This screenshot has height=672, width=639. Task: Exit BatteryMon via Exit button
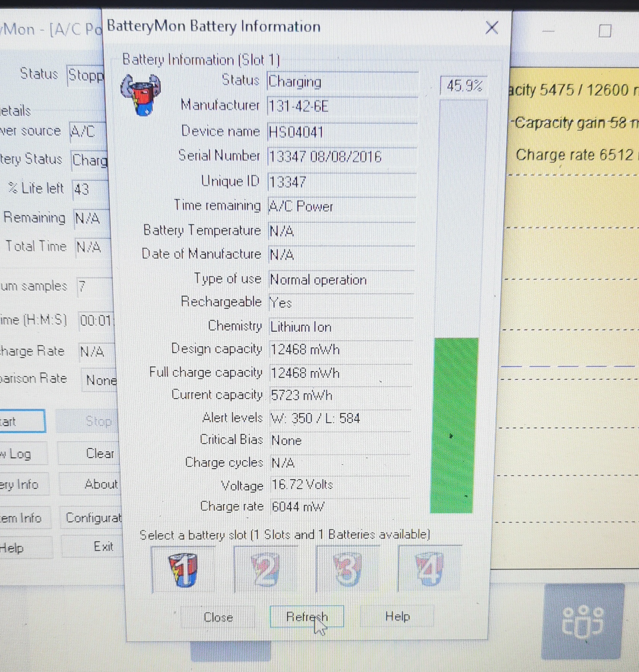coord(93,547)
